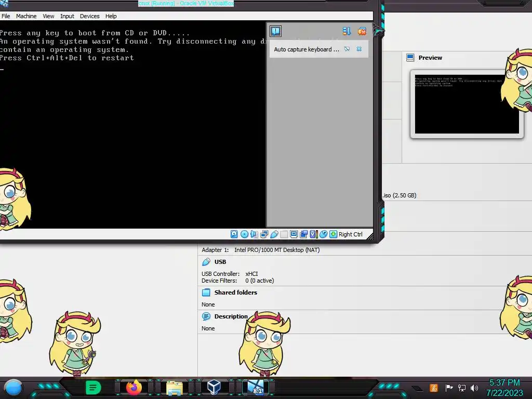This screenshot has width=532, height=399.
Task: Click the orange Java tray icon
Action: tap(433, 388)
